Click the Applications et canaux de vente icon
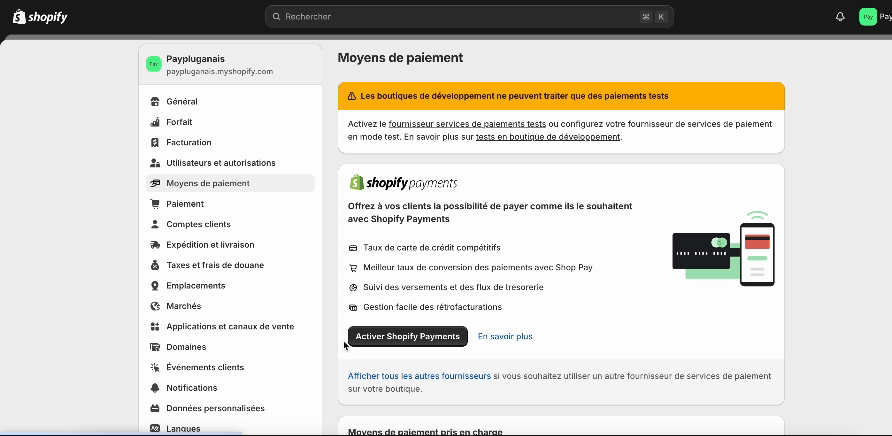Image resolution: width=892 pixels, height=436 pixels. tap(154, 327)
